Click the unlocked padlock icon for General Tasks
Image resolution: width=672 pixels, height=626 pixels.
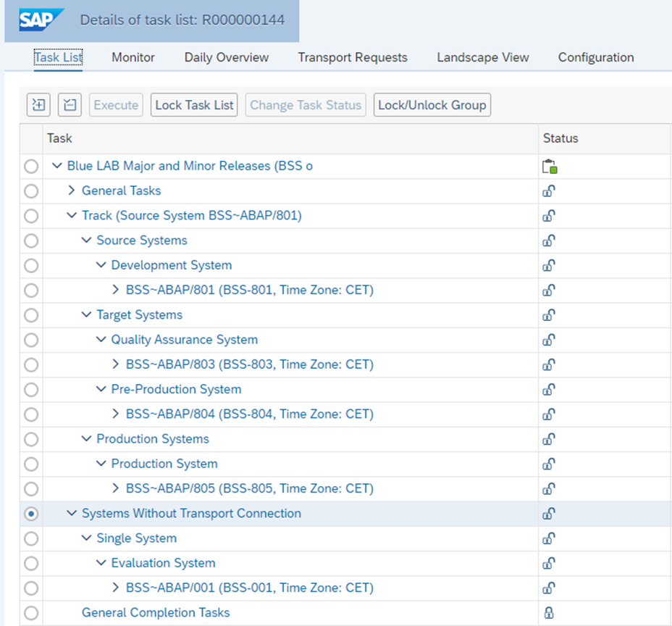(x=549, y=191)
